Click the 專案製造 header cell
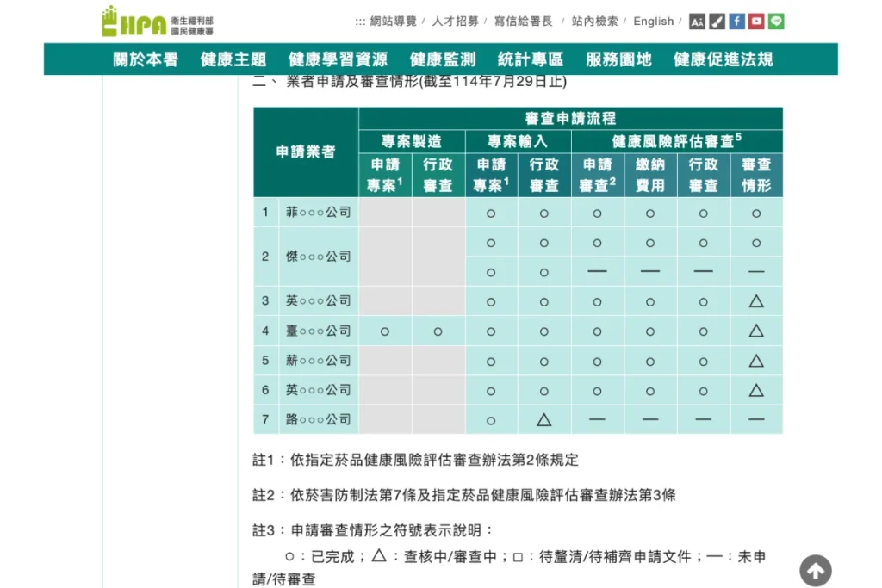 [412, 142]
